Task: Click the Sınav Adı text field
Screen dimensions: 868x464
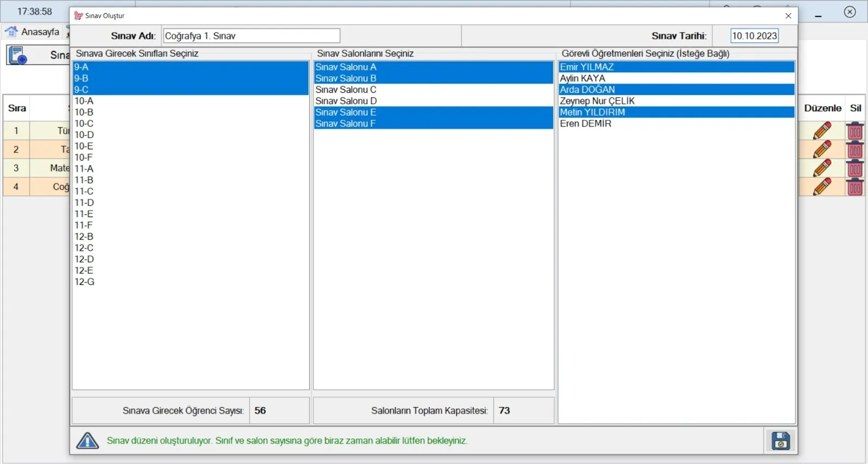Action: (x=251, y=36)
